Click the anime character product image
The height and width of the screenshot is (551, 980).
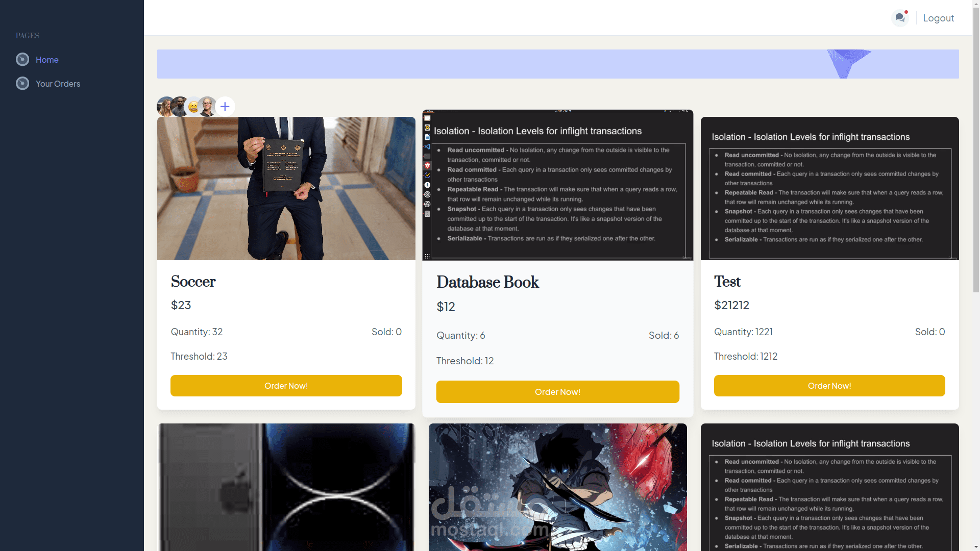click(557, 487)
